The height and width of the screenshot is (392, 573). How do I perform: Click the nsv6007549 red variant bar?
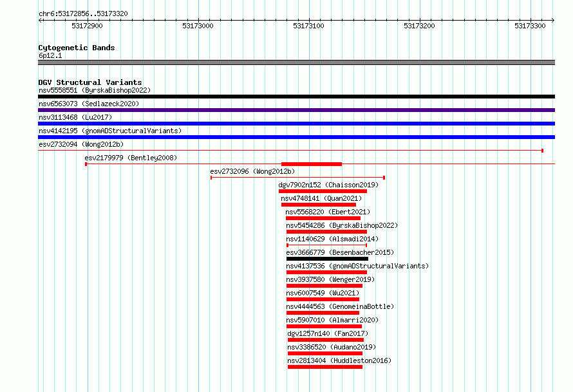pyautogui.click(x=323, y=299)
